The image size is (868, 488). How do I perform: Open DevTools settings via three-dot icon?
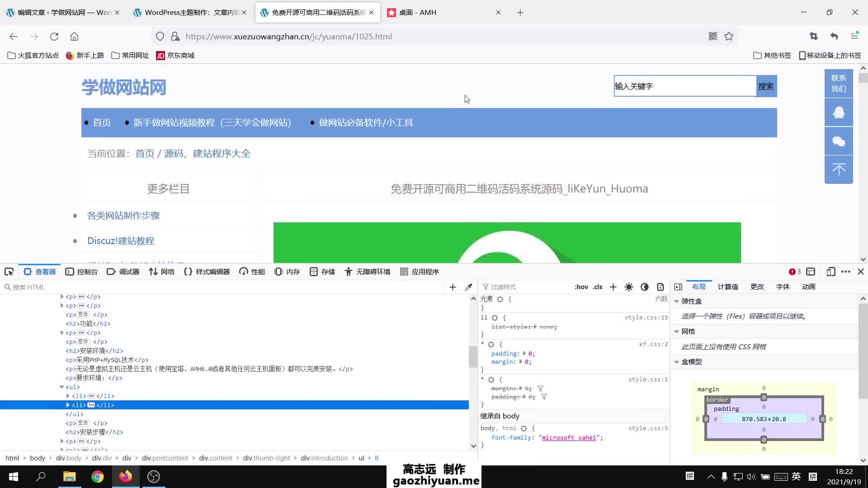(x=846, y=272)
